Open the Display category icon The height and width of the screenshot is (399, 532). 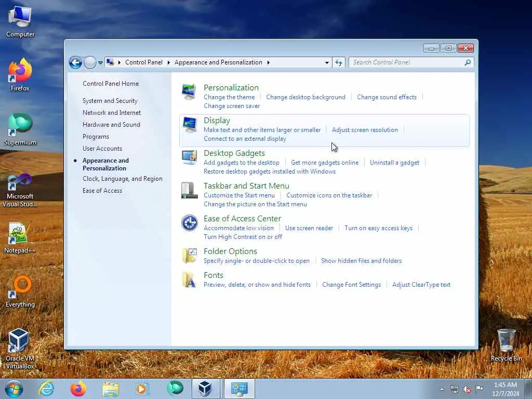(x=189, y=125)
